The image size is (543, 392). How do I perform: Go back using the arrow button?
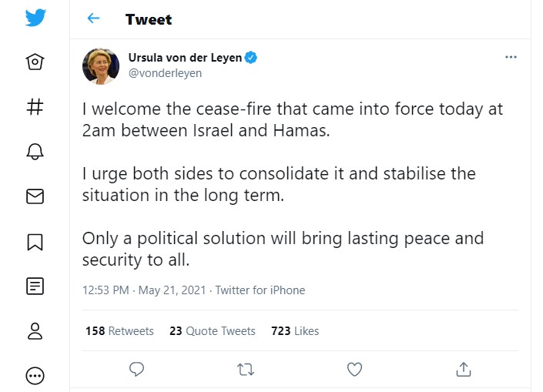pyautogui.click(x=94, y=18)
